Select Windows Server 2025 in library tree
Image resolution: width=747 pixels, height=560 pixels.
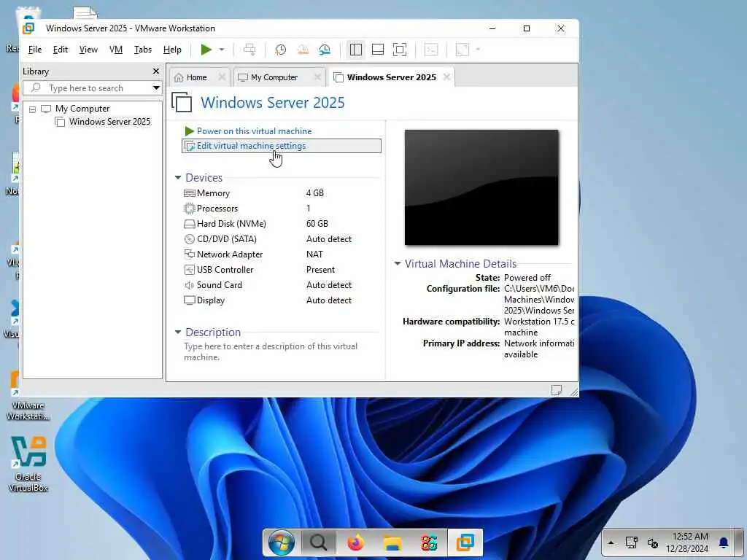tap(109, 122)
